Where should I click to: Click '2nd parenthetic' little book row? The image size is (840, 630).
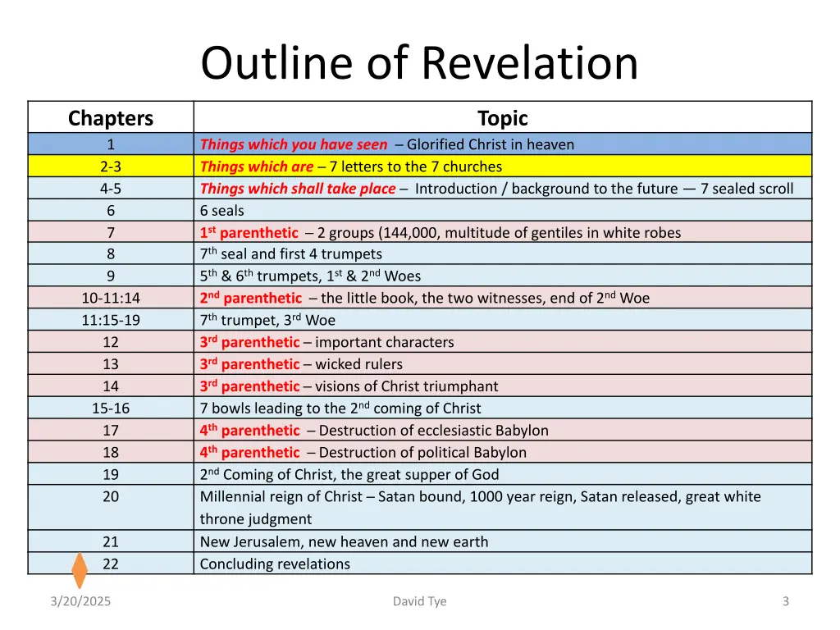(x=503, y=298)
